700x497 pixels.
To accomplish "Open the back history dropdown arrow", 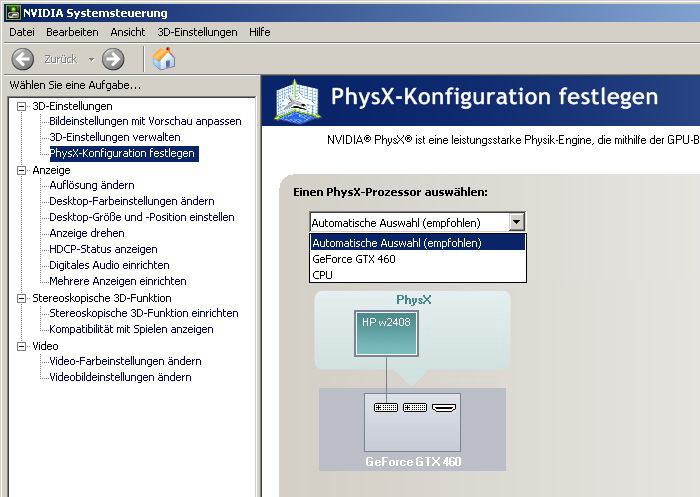I will pyautogui.click(x=91, y=59).
